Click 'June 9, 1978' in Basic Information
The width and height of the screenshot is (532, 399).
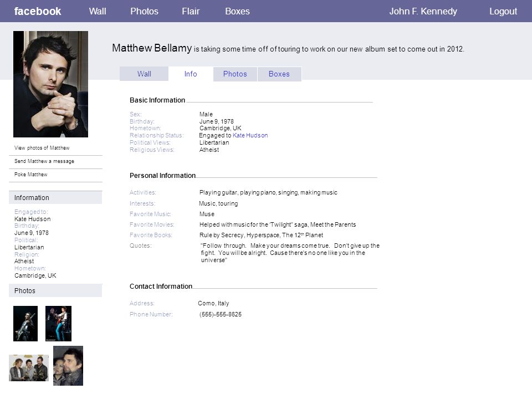tap(217, 121)
